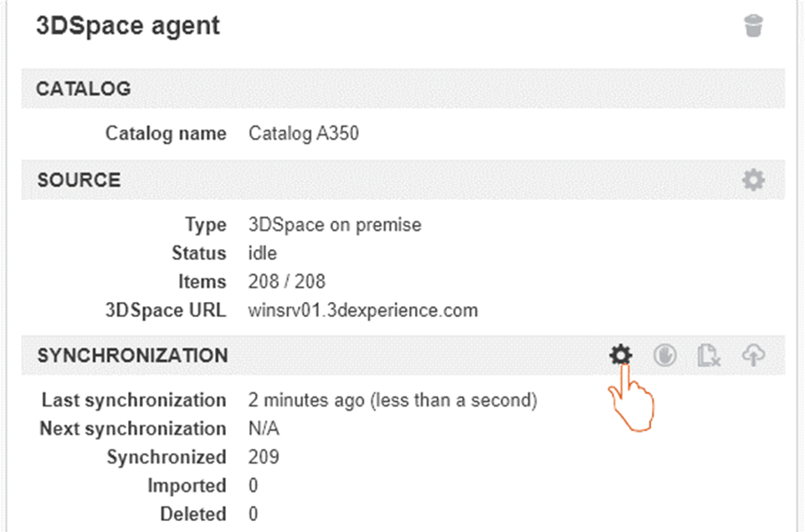
Task: Open Synchronization settings gear icon
Action: (x=620, y=356)
